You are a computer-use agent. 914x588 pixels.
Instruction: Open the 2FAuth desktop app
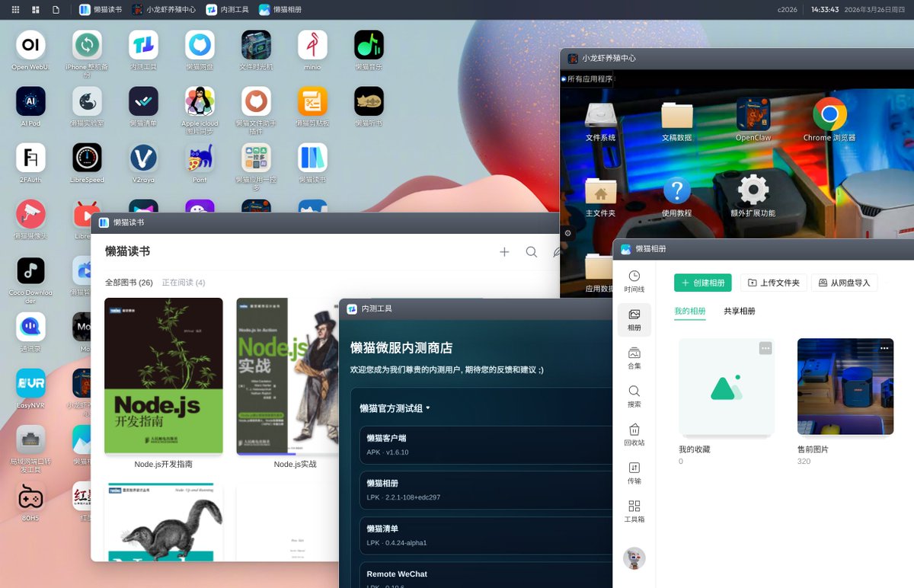pos(30,158)
